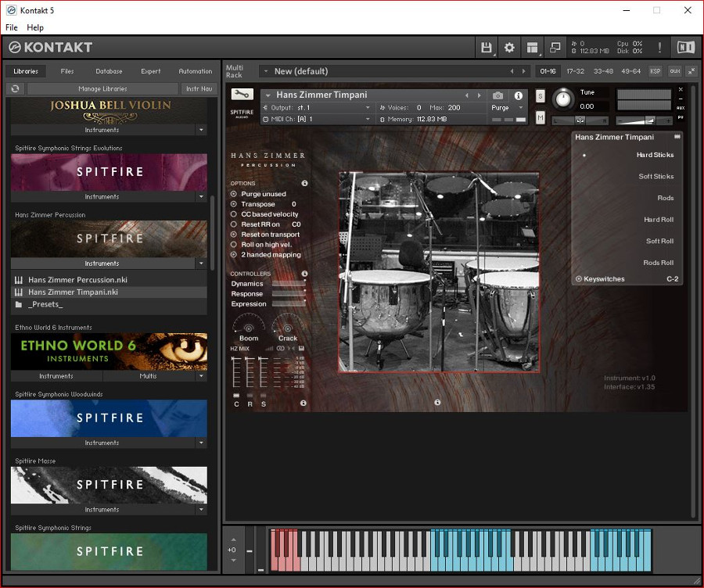The height and width of the screenshot is (588, 704).
Task: Toggle 2 handed mapping option
Action: point(233,254)
